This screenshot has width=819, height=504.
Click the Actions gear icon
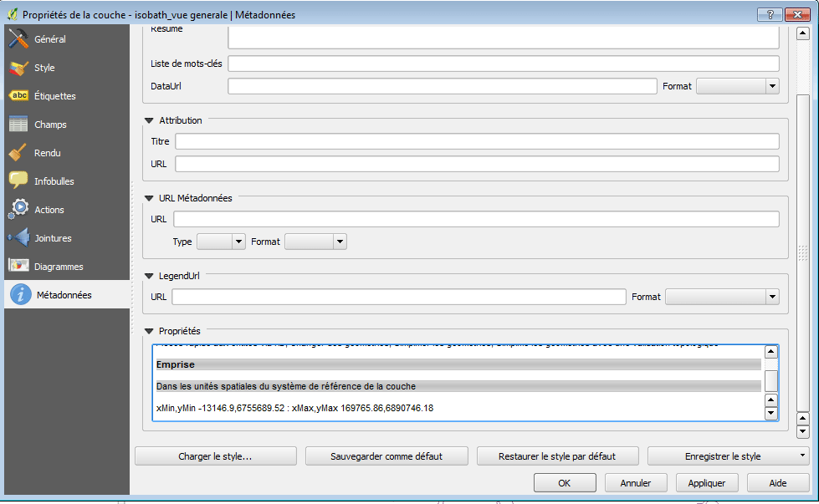18,210
